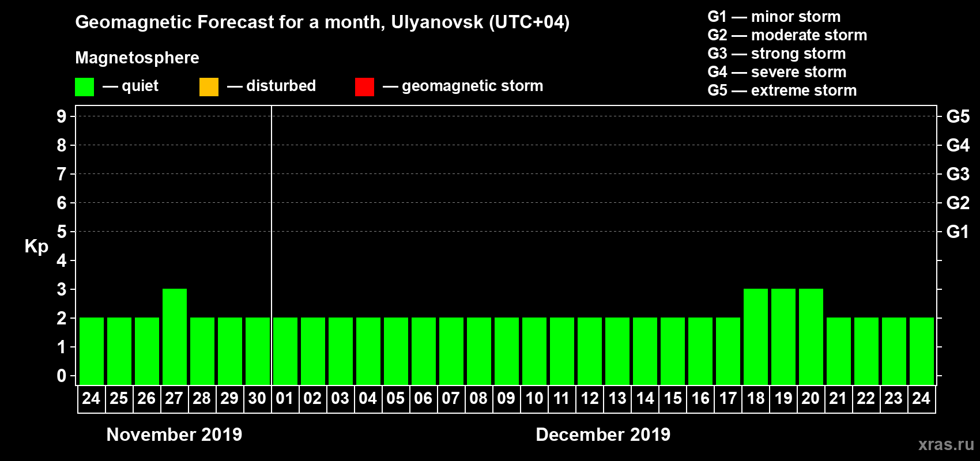Screen dimensions: 980x461
Task: Click date label 05 on the axis
Action: (395, 398)
